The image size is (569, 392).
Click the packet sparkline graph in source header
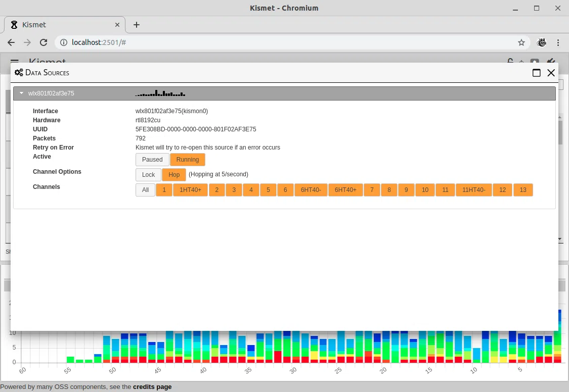(160, 93)
